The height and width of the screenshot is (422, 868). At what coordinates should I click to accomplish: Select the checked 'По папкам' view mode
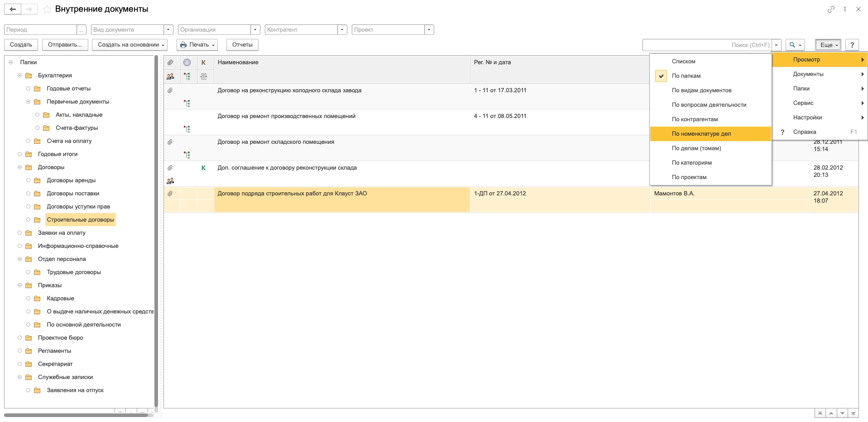click(686, 76)
